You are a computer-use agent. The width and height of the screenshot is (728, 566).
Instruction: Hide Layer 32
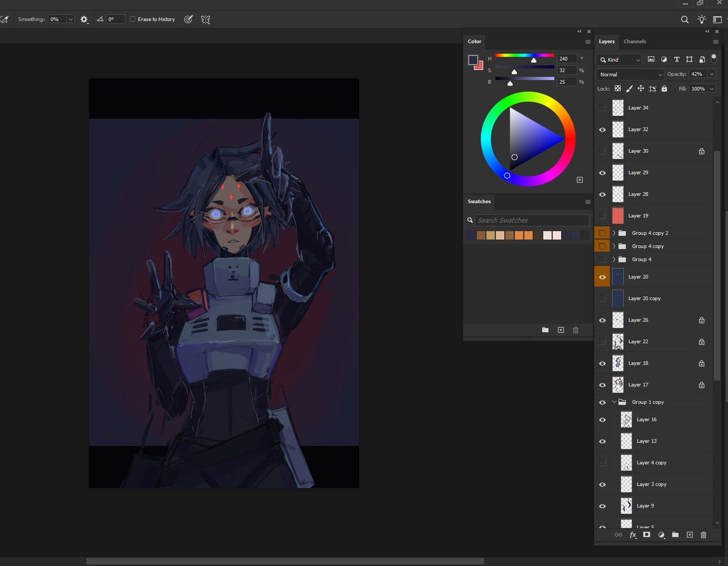coord(602,129)
